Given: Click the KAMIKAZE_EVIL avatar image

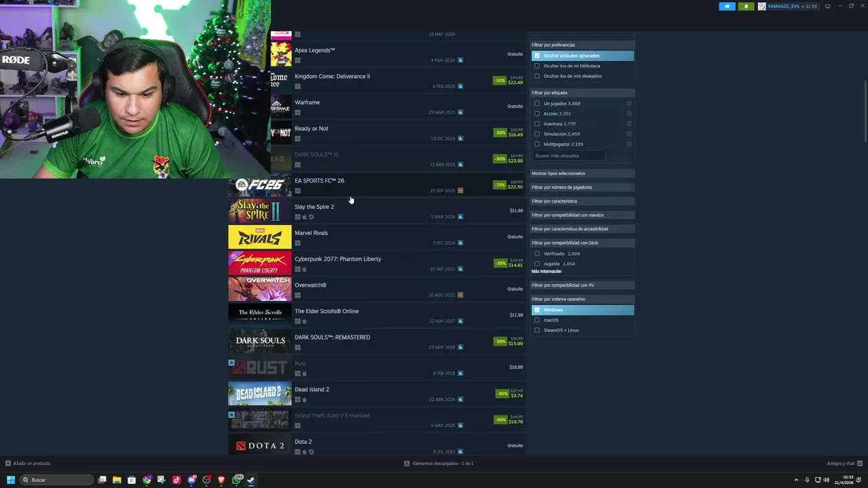Looking at the screenshot, I should click(762, 6).
